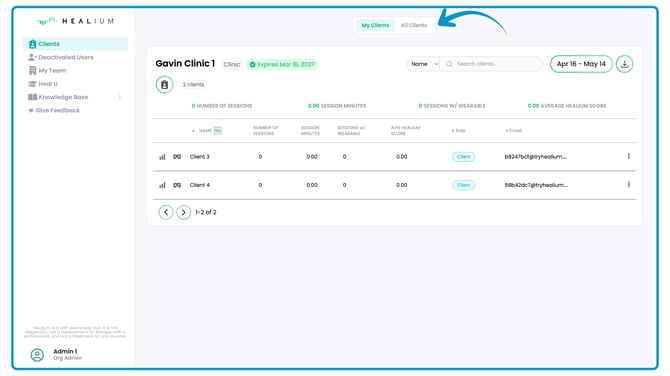Expand Knowledge Base submenu chevron
The image size is (670, 376).
(x=120, y=97)
